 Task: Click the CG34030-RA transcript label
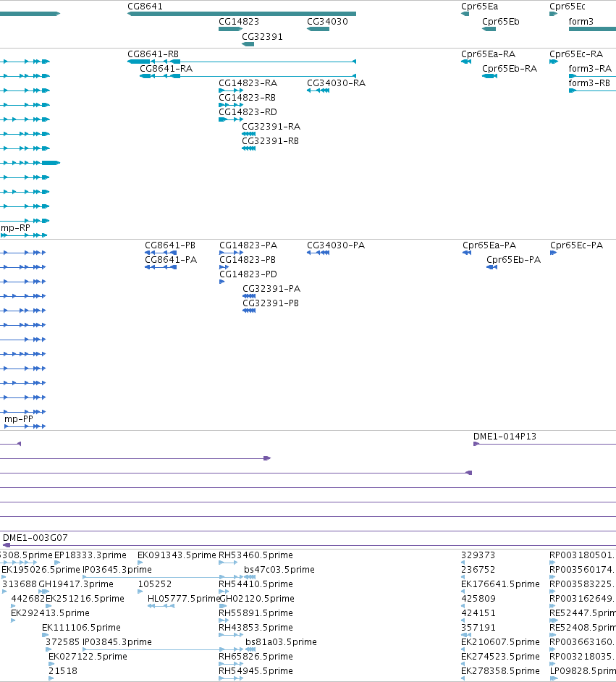pyautogui.click(x=336, y=83)
